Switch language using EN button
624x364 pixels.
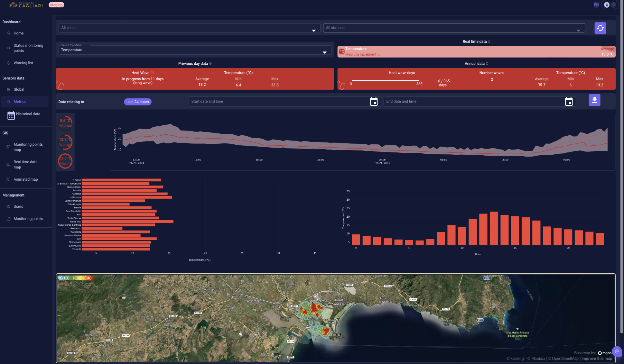point(596,5)
